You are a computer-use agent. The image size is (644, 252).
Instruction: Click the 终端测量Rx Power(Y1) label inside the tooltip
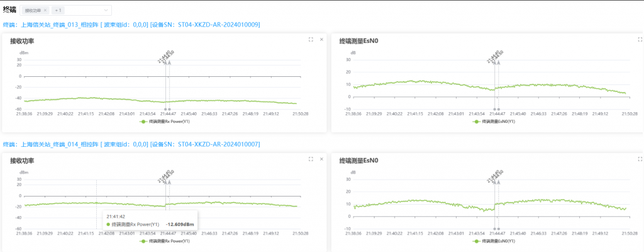click(x=136, y=225)
